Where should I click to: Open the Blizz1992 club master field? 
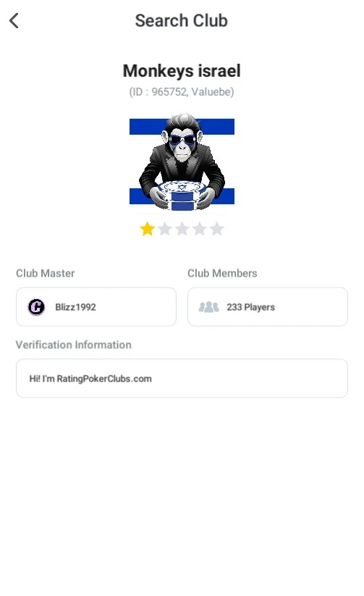coord(96,307)
